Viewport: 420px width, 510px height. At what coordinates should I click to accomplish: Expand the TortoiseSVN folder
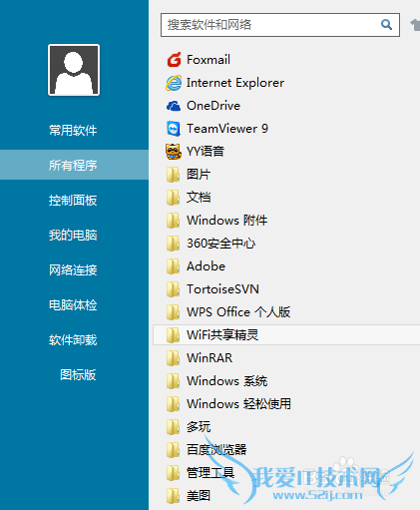222,289
